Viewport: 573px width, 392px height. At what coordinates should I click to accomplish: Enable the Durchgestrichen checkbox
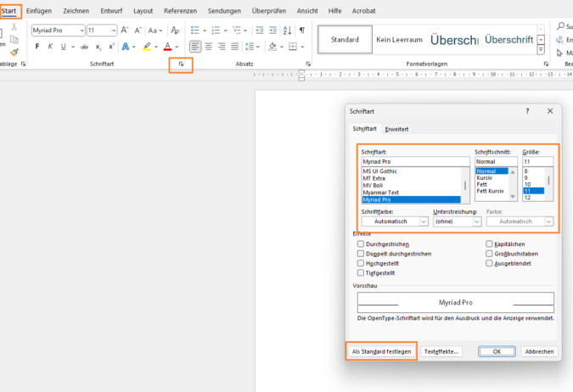[362, 244]
